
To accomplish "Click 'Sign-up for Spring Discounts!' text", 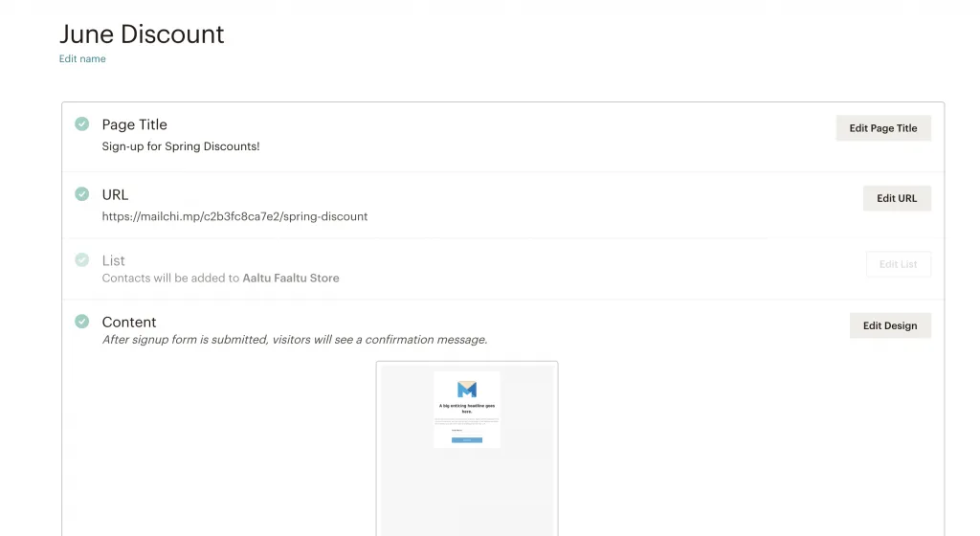I will click(181, 146).
